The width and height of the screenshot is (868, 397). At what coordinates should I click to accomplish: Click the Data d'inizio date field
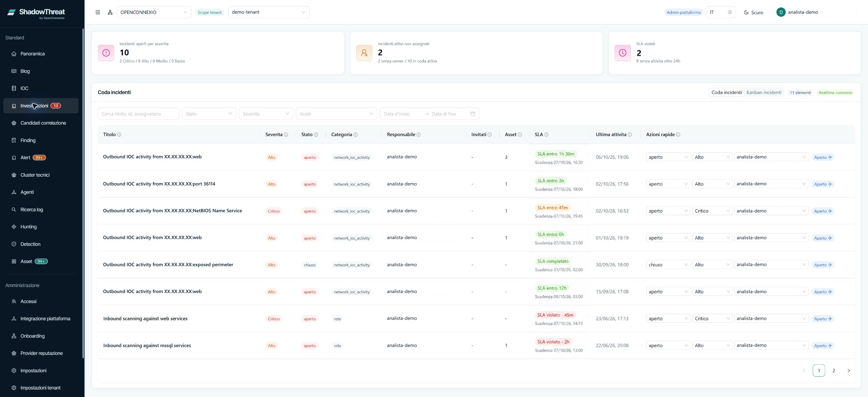click(402, 114)
